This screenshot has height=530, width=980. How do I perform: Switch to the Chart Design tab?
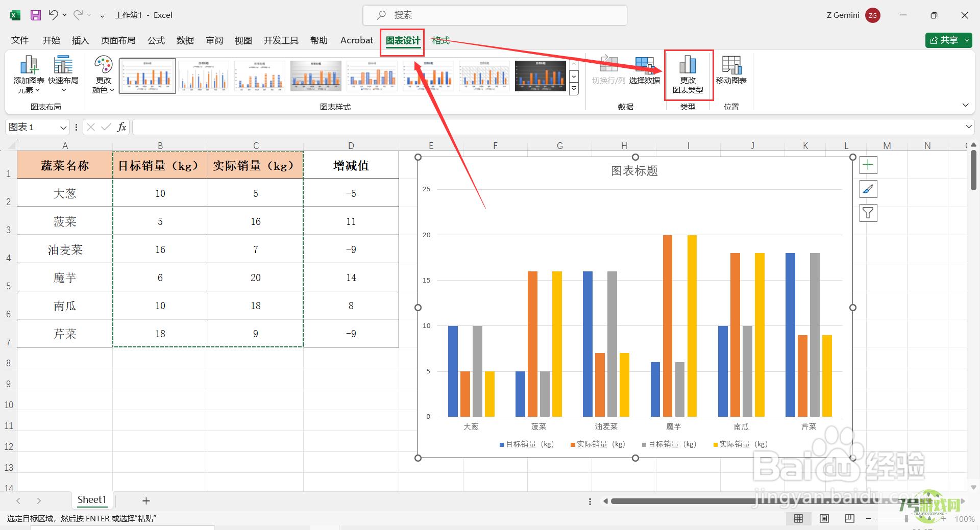[403, 40]
